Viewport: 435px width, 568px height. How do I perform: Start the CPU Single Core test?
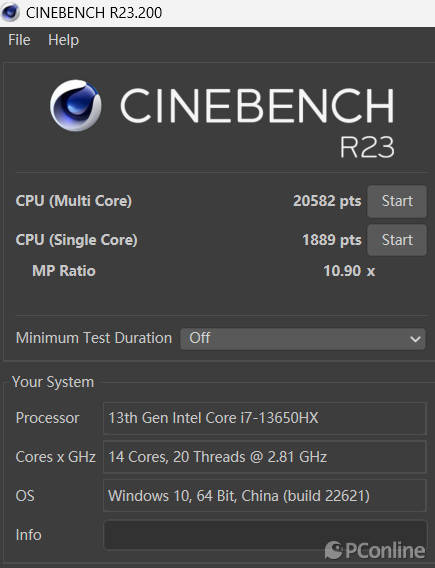(x=397, y=240)
